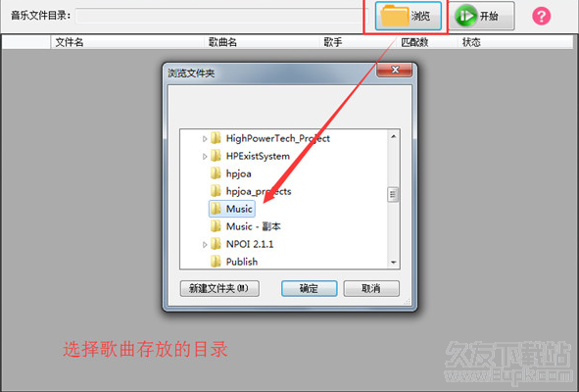Select the hpjoa_projects folder
The height and width of the screenshot is (392, 579).
(251, 191)
